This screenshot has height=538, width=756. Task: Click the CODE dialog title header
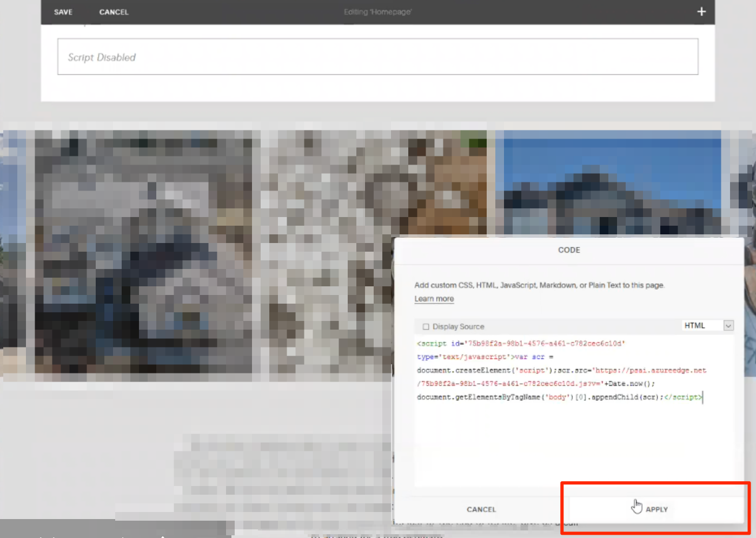pyautogui.click(x=569, y=250)
